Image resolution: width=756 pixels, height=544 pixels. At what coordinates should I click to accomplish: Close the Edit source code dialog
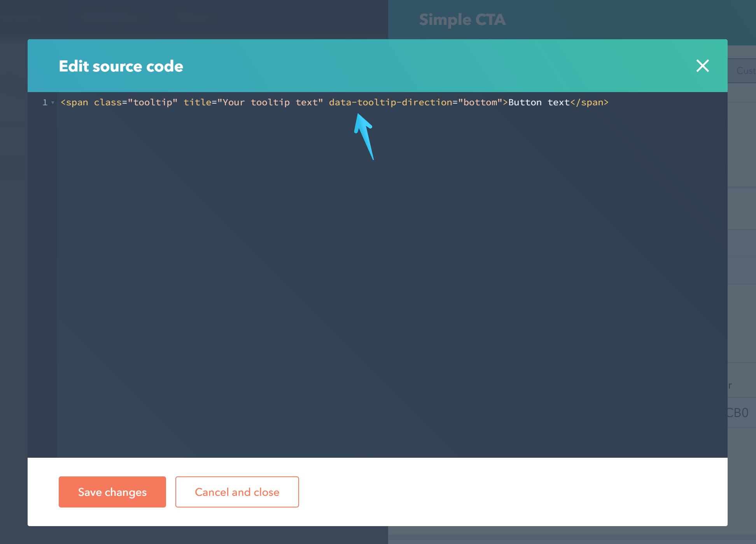(x=702, y=66)
